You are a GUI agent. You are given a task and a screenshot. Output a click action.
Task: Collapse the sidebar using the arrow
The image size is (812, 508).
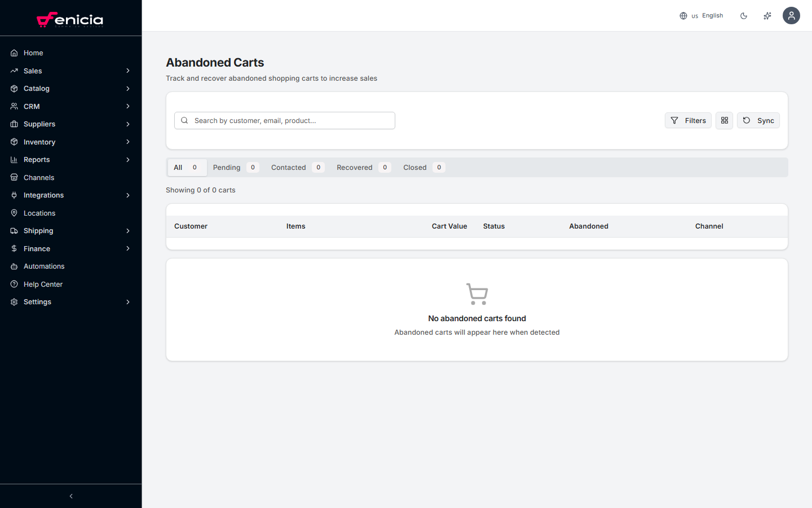(x=70, y=496)
